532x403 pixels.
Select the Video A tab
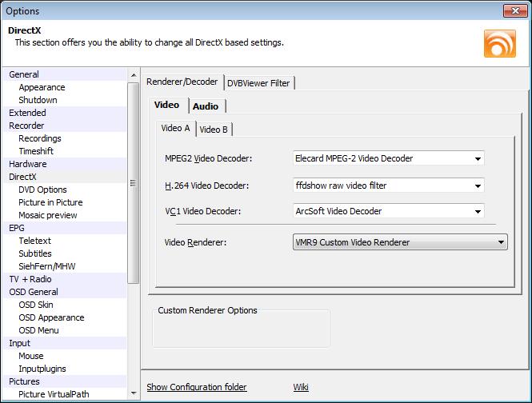(x=175, y=129)
